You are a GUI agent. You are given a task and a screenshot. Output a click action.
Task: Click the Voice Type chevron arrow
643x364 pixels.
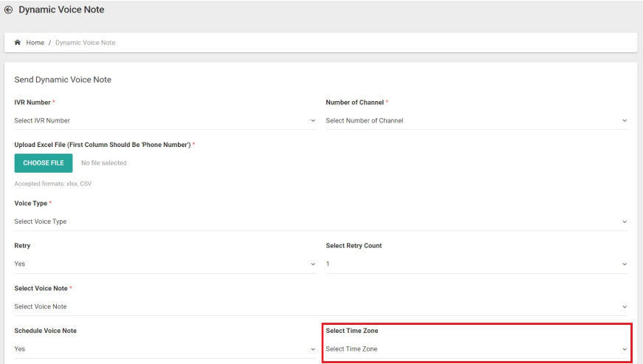625,222
